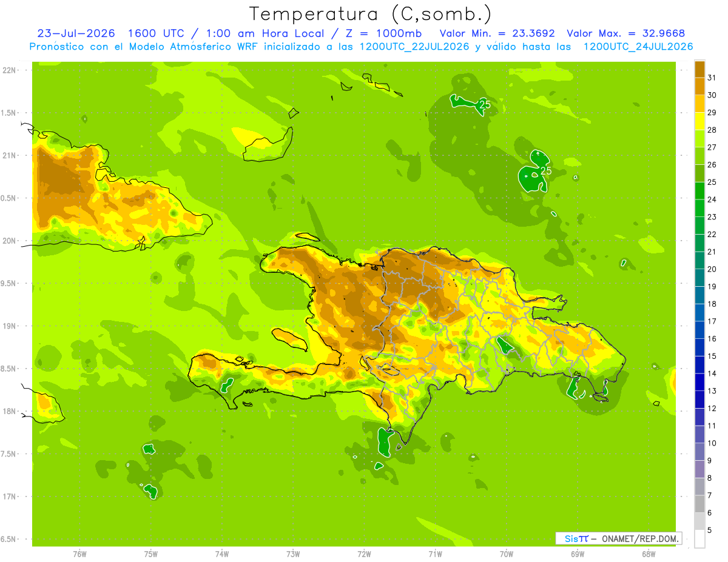Click the navy legend swatch between 13 and 14

pyautogui.click(x=699, y=383)
